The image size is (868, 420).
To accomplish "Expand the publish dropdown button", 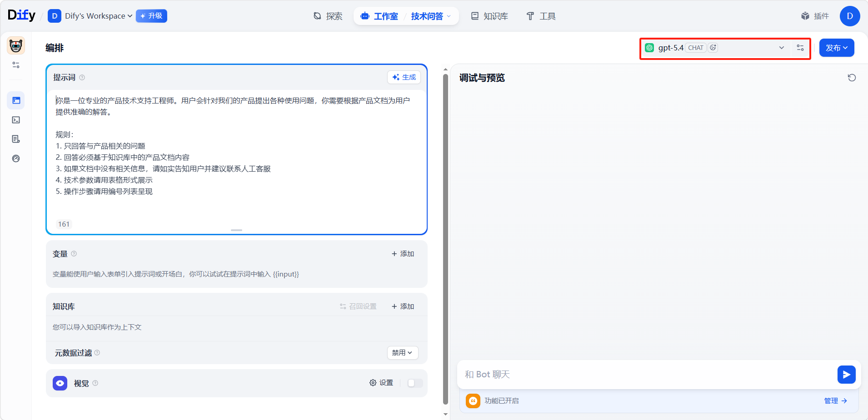I will pos(836,48).
